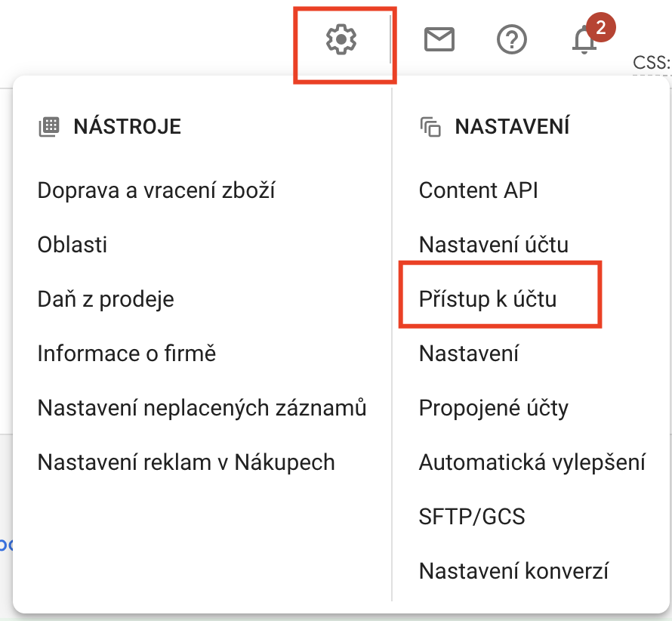672x621 pixels.
Task: Open Nastavení neplacených záznamů
Action: [202, 408]
